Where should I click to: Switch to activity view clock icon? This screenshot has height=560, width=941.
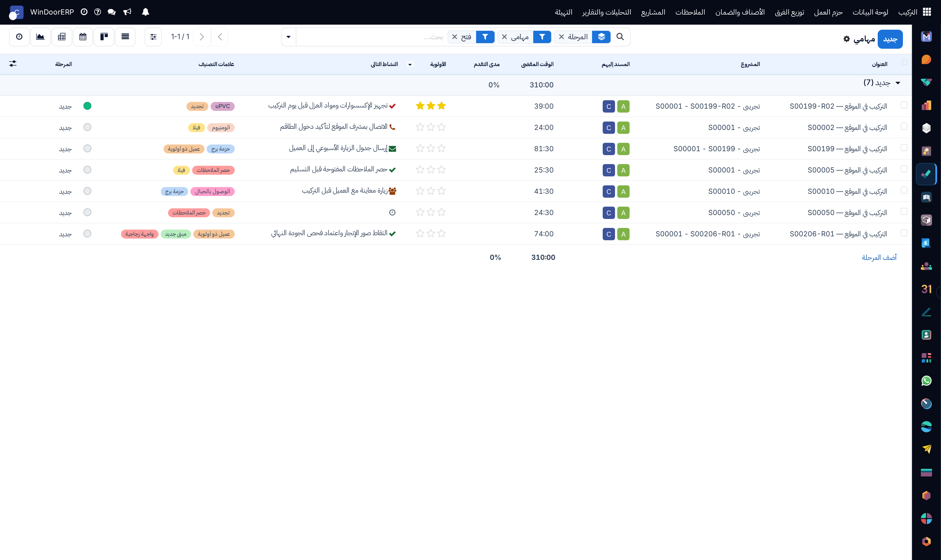pos(19,37)
